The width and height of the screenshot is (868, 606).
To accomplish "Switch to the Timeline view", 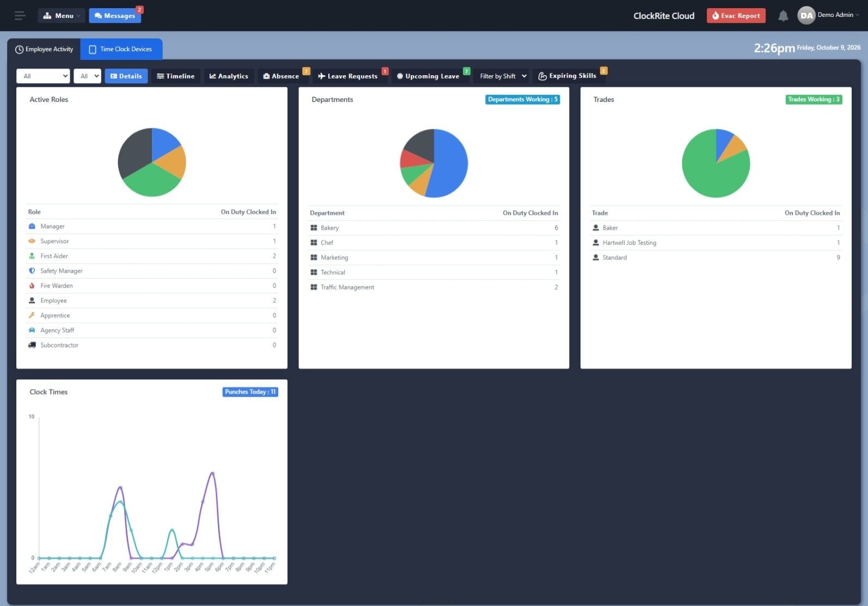I will click(x=175, y=76).
